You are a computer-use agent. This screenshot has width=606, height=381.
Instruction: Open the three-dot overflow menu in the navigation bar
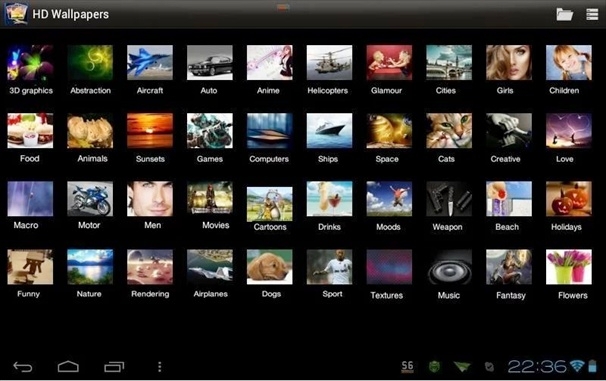click(160, 367)
